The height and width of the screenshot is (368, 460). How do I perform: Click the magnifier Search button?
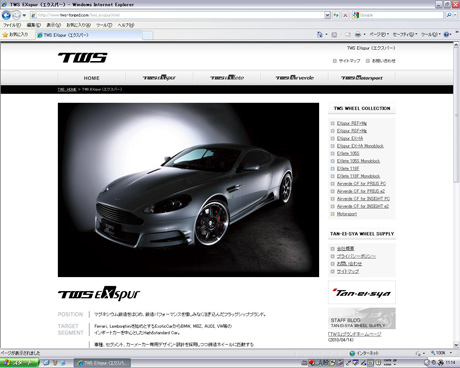tap(449, 15)
